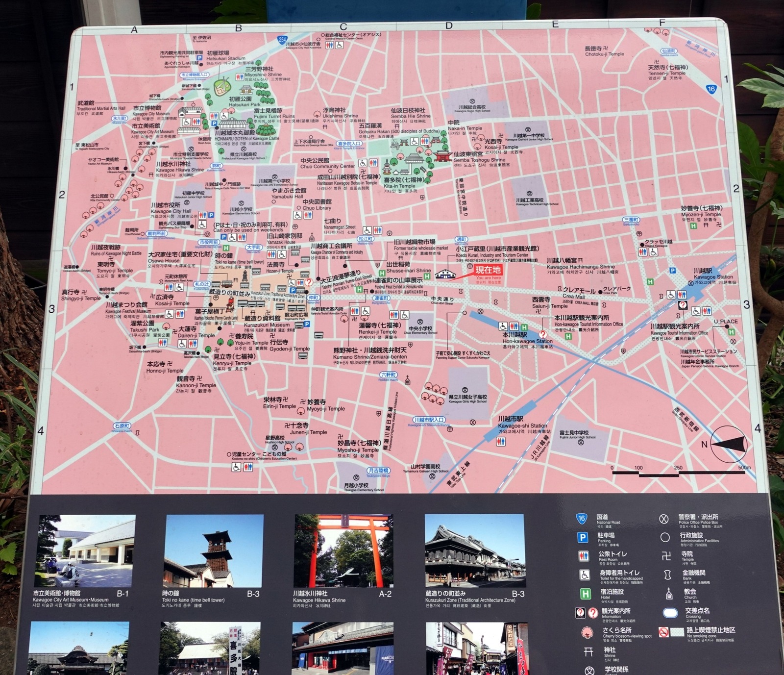
Task: Click the north compass arrow on the map
Action: coord(728,444)
